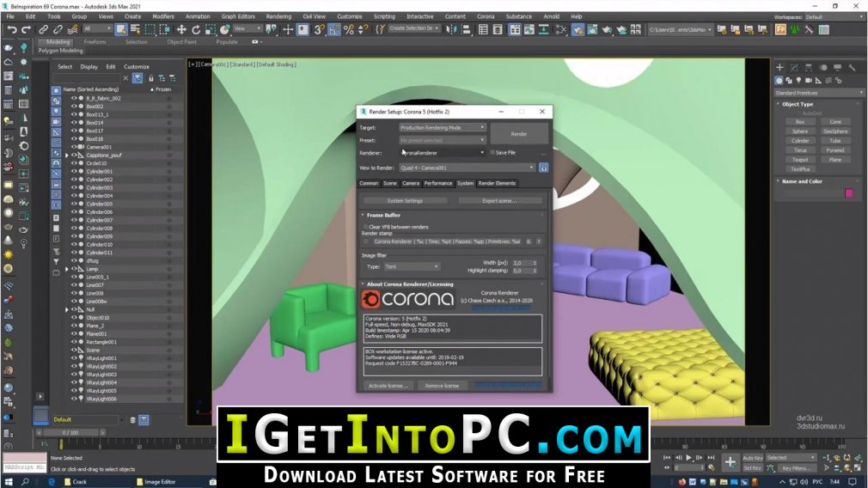Click the filter icon in Scene Explorer
Image resolution: width=868 pixels, height=488 pixels.
point(138,78)
